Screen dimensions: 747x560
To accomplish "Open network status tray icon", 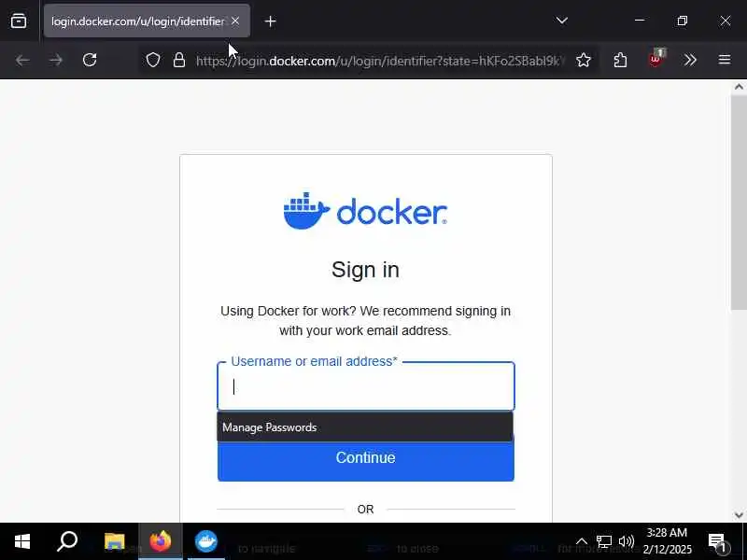I will [x=604, y=541].
